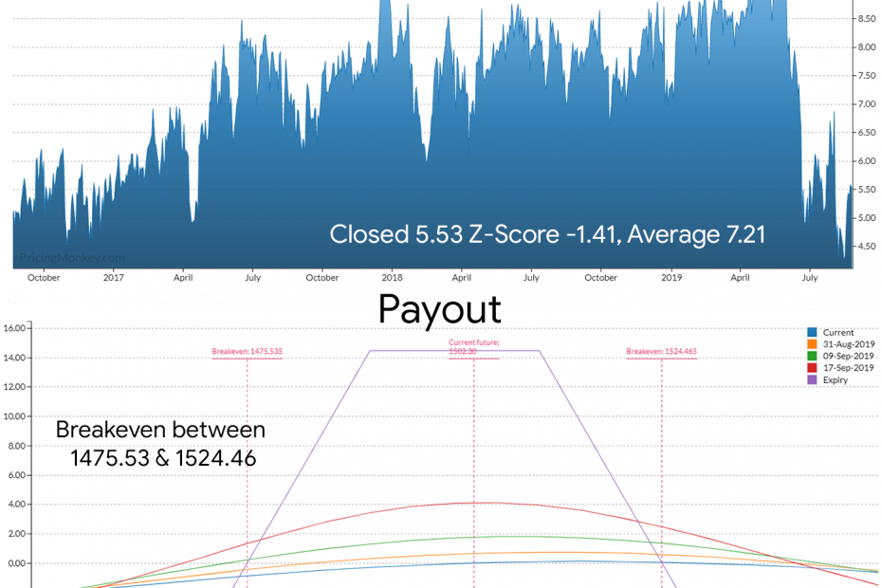
Task: Click the 2018 x-axis label
Action: (x=392, y=277)
